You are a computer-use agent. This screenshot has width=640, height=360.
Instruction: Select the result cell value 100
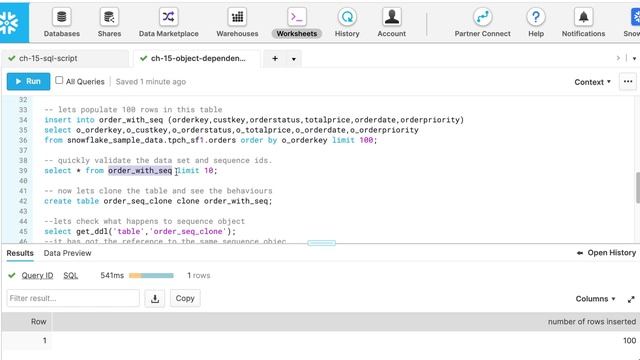coord(629,340)
